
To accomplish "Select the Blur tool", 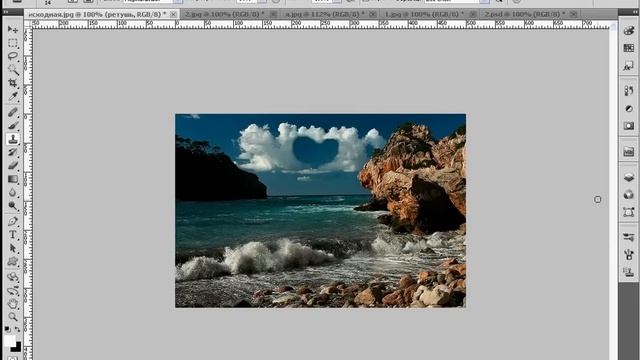I will [13, 193].
